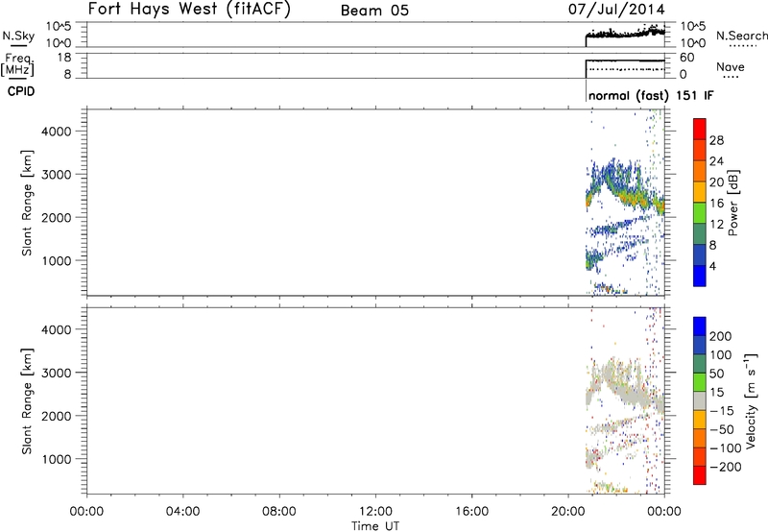
Task: Click the '12:00' time tick label
Action: click(x=375, y=512)
